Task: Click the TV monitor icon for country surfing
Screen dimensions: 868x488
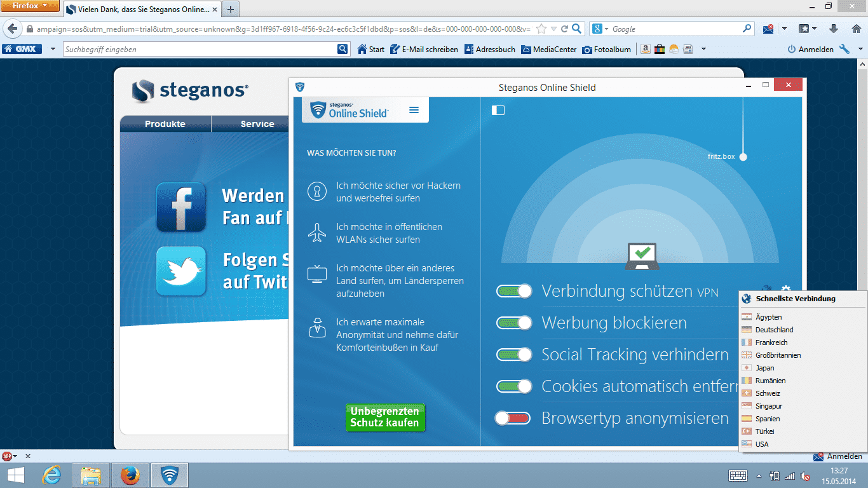Action: click(316, 274)
